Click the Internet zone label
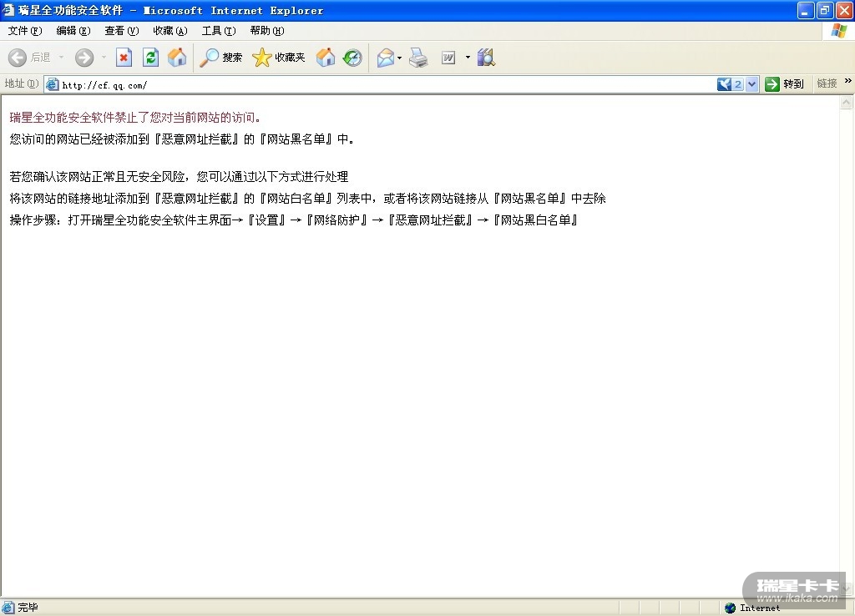Image resolution: width=855 pixels, height=616 pixels. [x=760, y=608]
